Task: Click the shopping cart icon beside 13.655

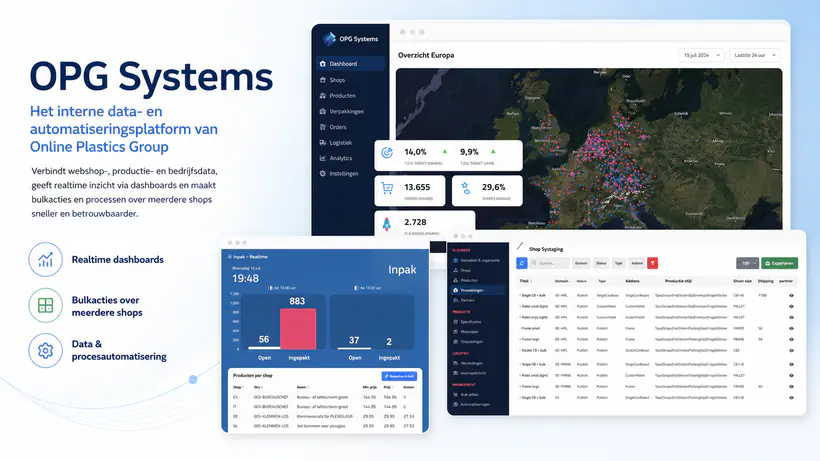Action: click(x=387, y=188)
